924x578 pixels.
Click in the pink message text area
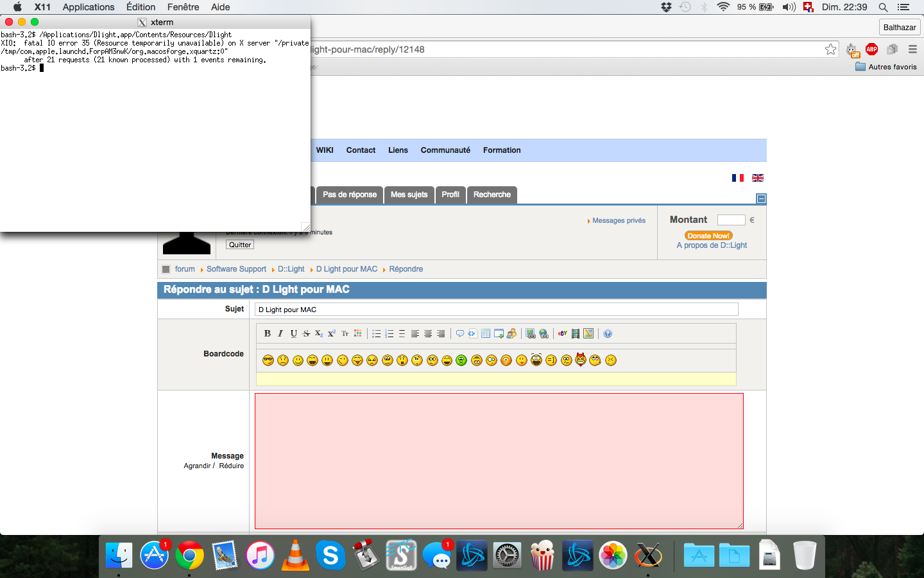[499, 460]
